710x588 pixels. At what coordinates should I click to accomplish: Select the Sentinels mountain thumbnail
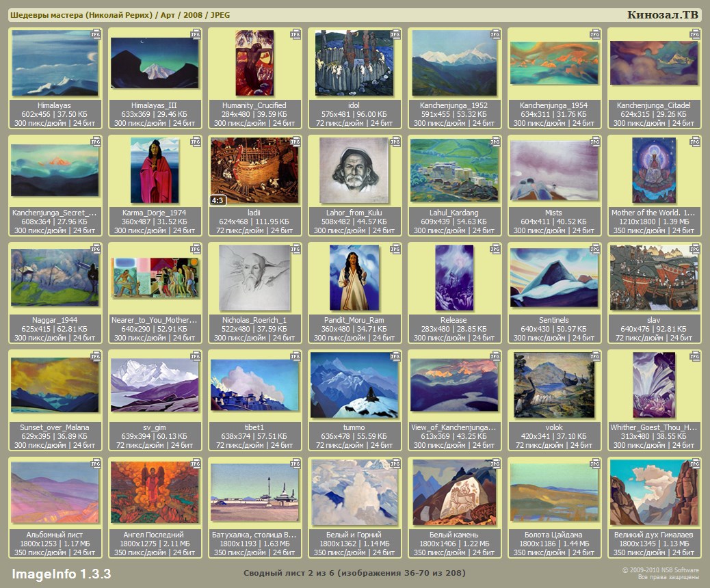point(554,278)
